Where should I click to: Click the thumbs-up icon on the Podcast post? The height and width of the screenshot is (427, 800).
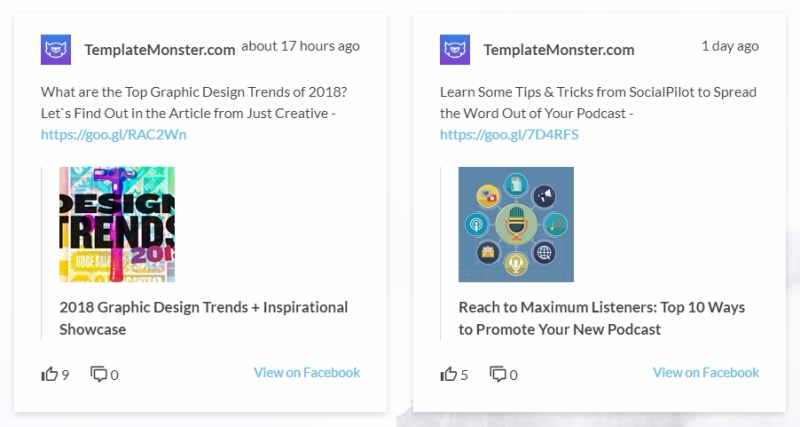tap(448, 374)
